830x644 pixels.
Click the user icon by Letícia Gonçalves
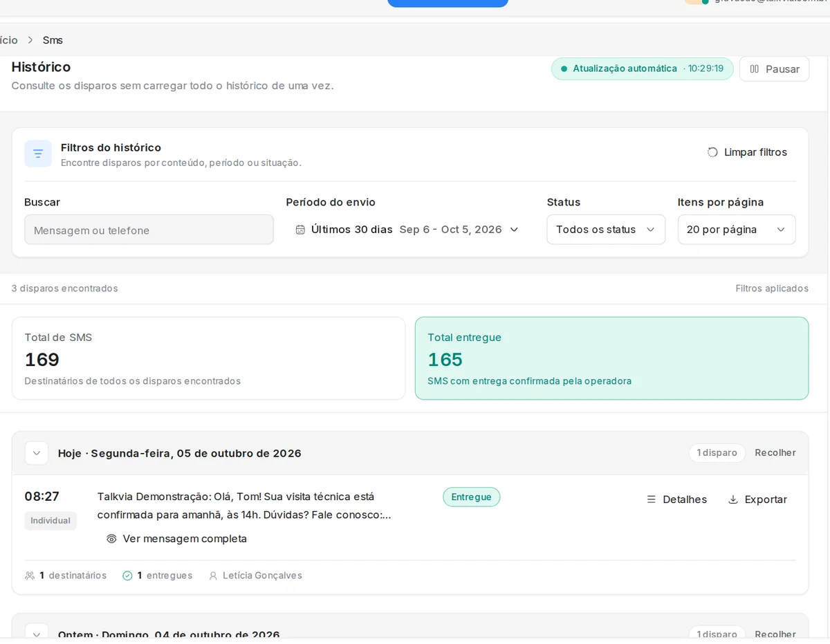[213, 576]
